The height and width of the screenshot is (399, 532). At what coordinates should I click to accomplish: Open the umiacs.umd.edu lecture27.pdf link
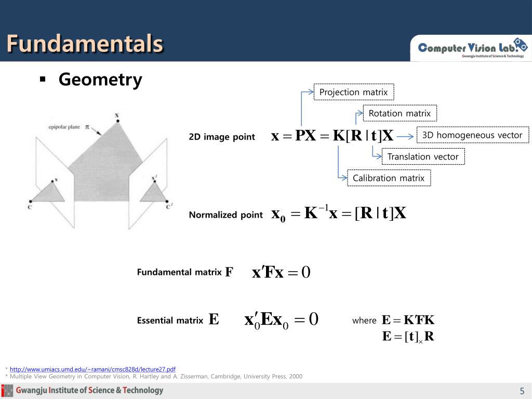click(x=92, y=369)
